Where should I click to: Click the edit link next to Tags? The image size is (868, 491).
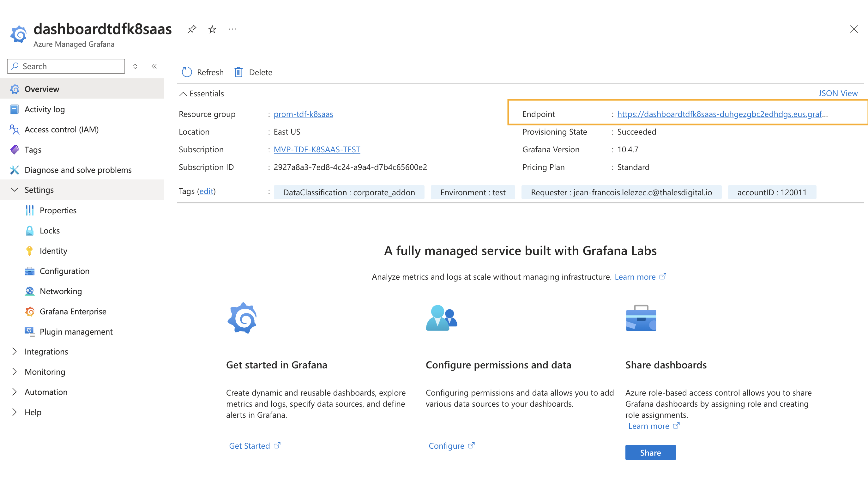click(x=206, y=191)
